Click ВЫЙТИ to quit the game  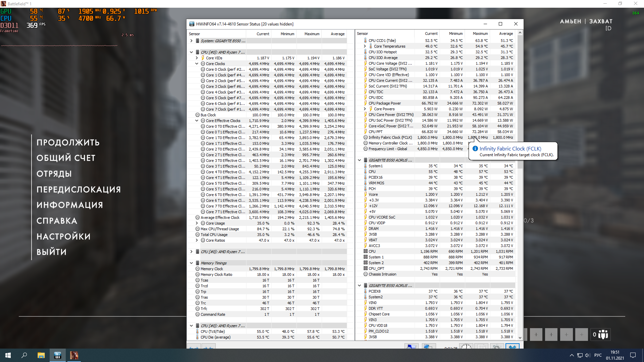point(51,252)
